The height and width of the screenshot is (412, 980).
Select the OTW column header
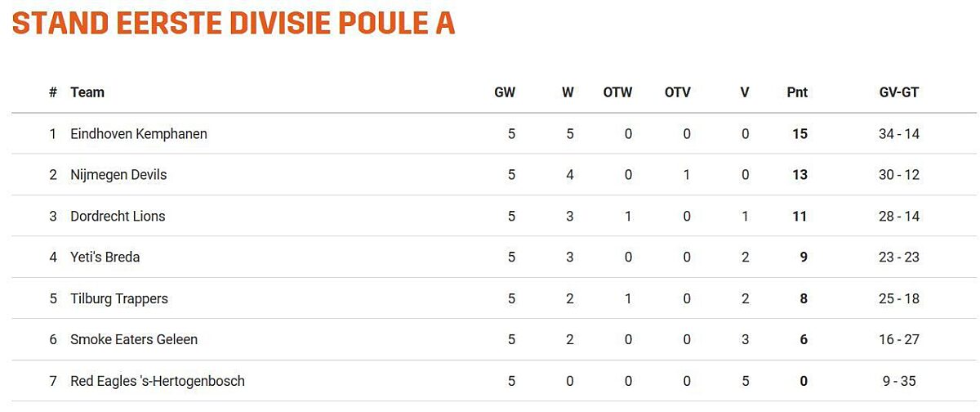617,92
